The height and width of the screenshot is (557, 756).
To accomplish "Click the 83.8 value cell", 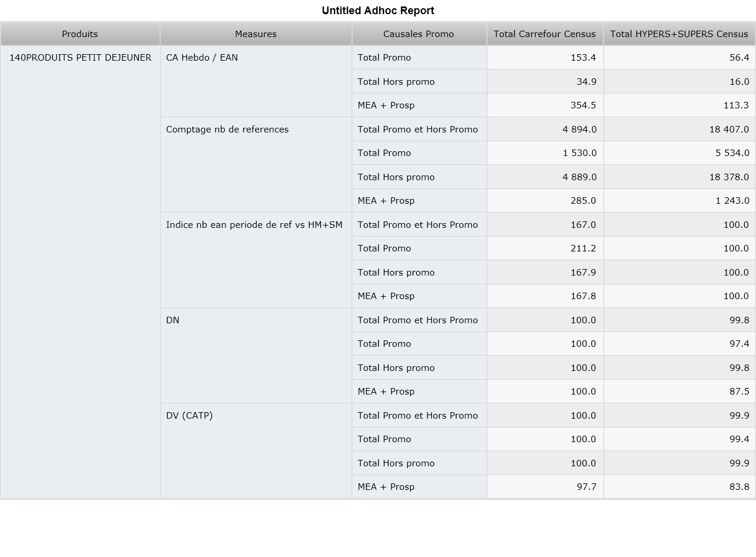I will tap(680, 487).
